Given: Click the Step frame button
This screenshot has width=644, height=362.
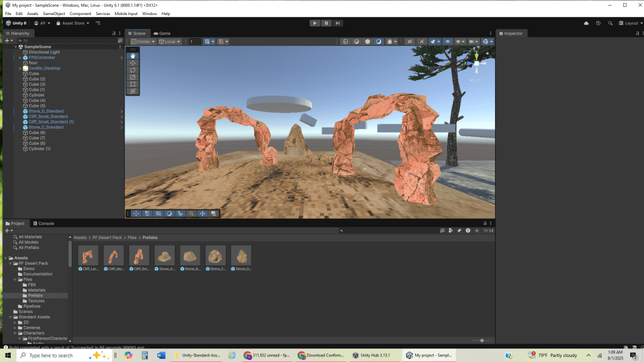Looking at the screenshot, I should 338,23.
